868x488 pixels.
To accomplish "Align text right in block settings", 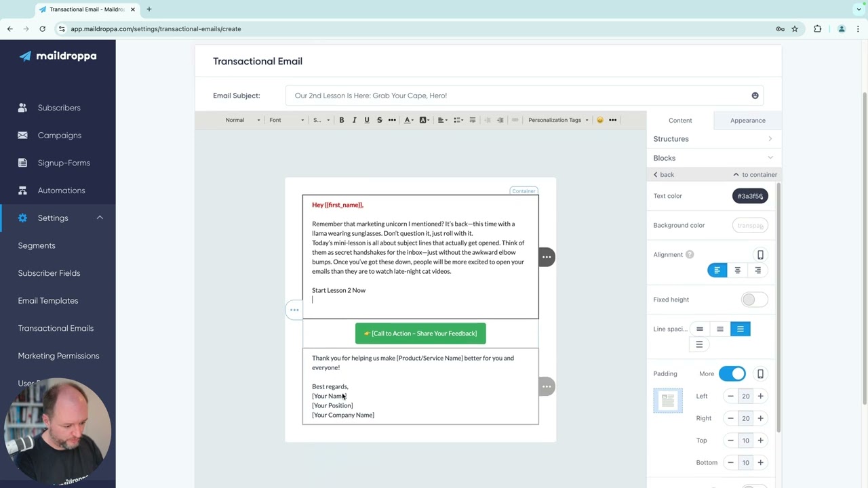I will (758, 270).
